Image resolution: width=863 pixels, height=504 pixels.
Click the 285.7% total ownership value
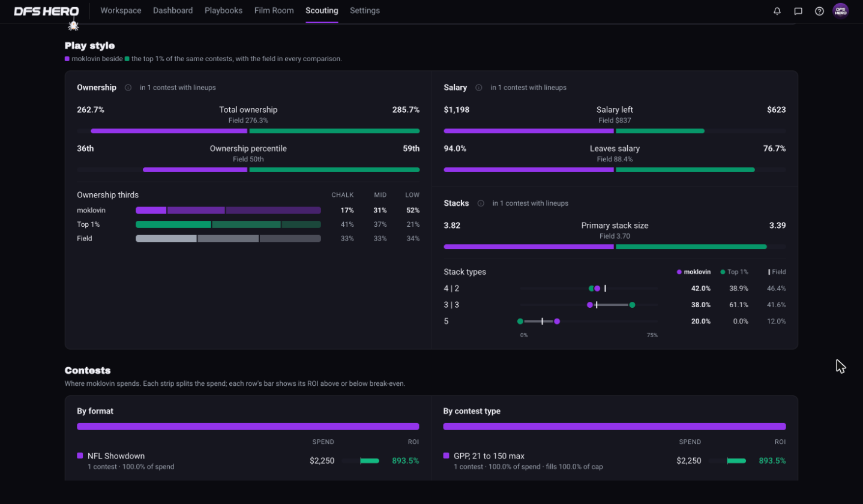point(406,110)
